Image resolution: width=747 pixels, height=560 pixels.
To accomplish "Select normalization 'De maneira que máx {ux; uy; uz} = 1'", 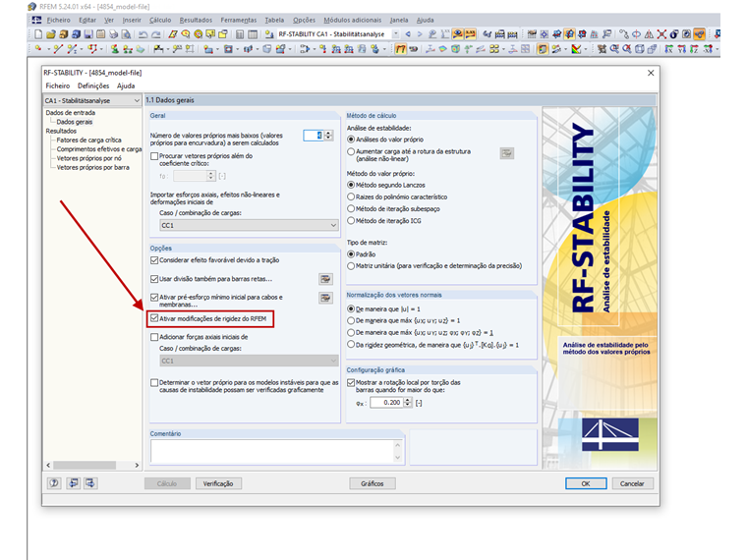I will [351, 320].
